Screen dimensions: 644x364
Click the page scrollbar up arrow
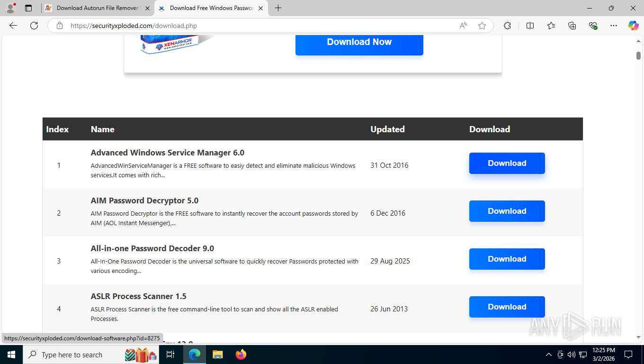point(638,42)
